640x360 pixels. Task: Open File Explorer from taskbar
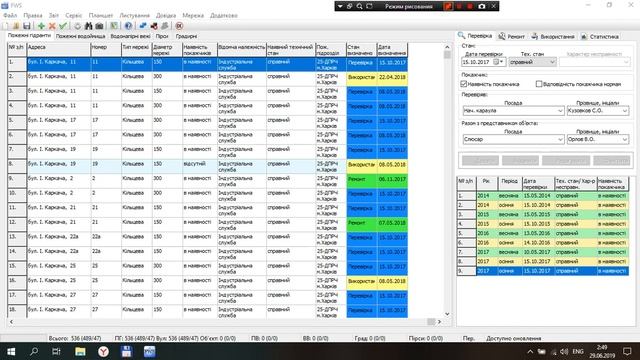80,351
